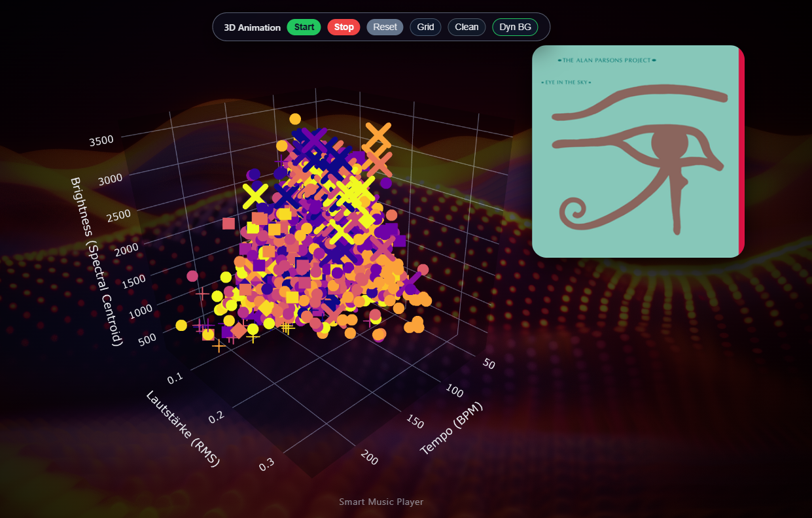812x518 pixels.
Task: Click the 3D Animation label
Action: tap(252, 27)
